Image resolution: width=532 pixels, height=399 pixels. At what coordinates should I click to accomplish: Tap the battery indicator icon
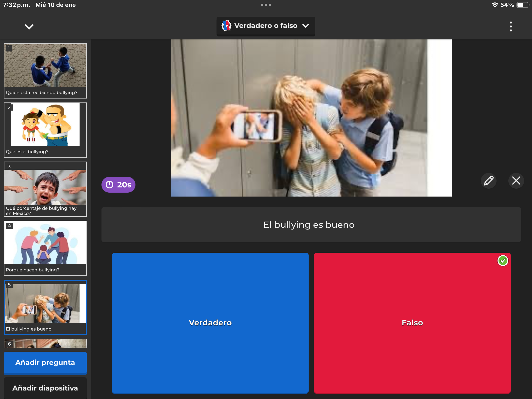(x=522, y=5)
